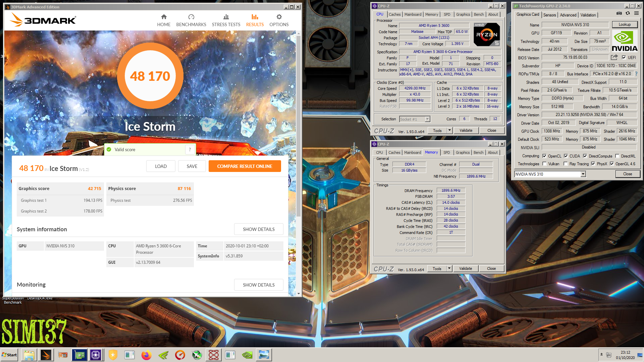Launch Firefox from the taskbar
644x362 pixels.
147,355
